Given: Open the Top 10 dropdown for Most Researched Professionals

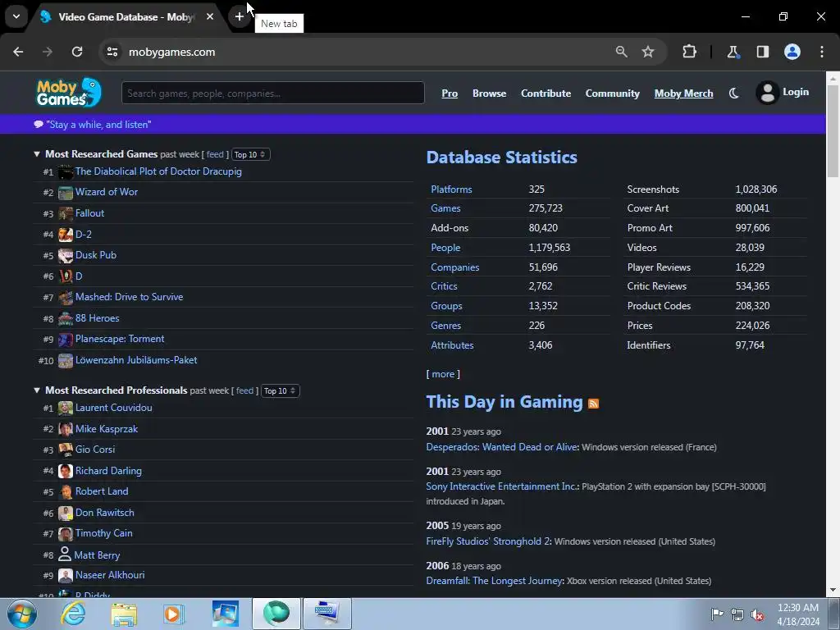Looking at the screenshot, I should point(281,390).
